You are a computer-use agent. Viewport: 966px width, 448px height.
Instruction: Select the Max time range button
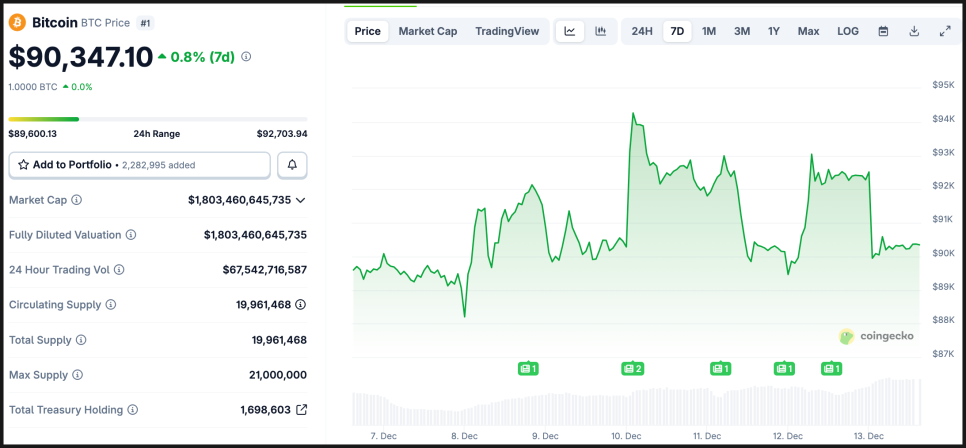pos(808,31)
